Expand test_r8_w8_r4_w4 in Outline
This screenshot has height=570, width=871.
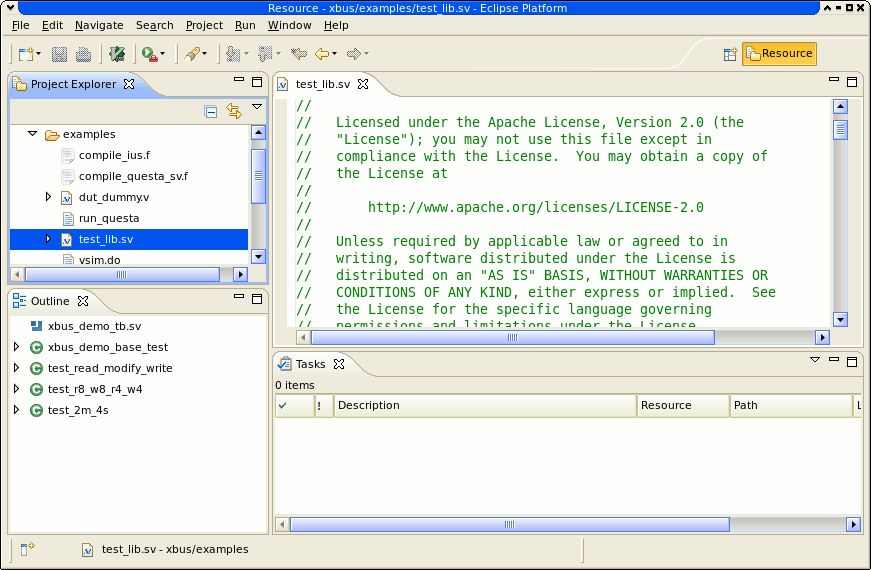click(17, 389)
